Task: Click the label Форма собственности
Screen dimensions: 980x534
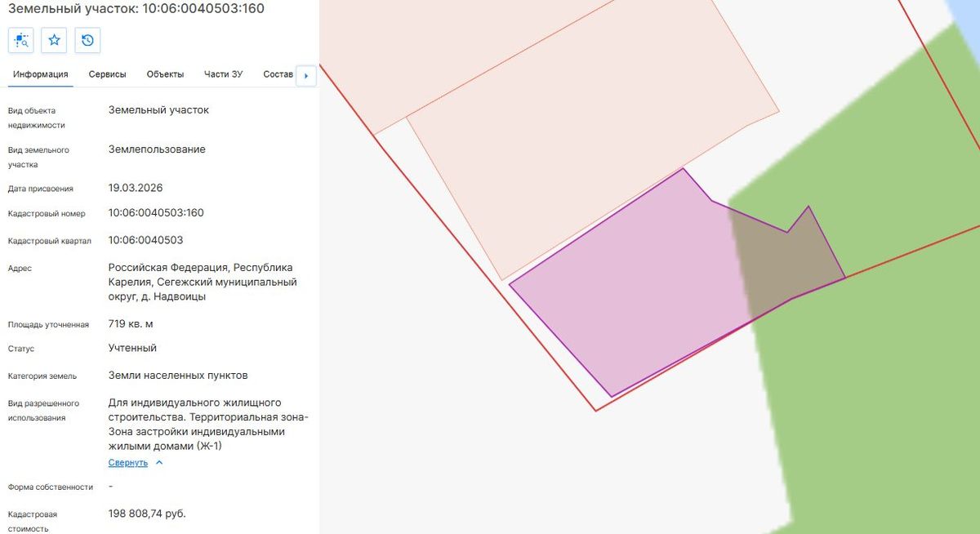Action: (51, 487)
